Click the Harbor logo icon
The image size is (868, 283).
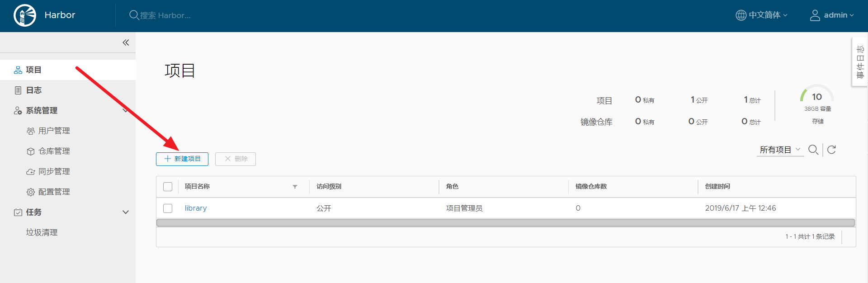25,15
